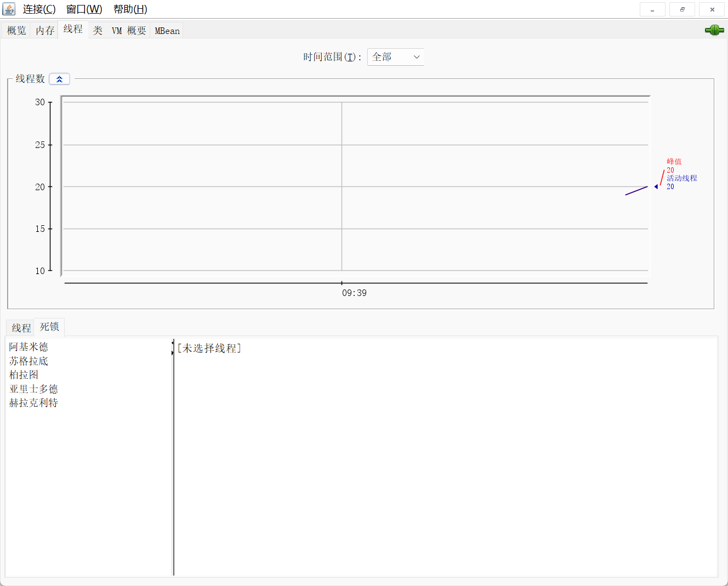Open the 帮助 menu
This screenshot has width=728, height=586.
click(x=130, y=9)
